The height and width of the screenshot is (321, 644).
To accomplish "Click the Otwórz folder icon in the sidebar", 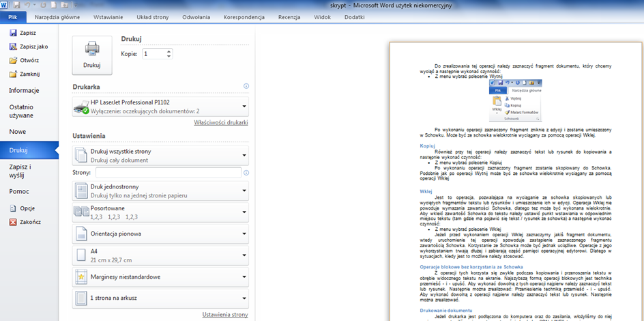I will coord(13,60).
